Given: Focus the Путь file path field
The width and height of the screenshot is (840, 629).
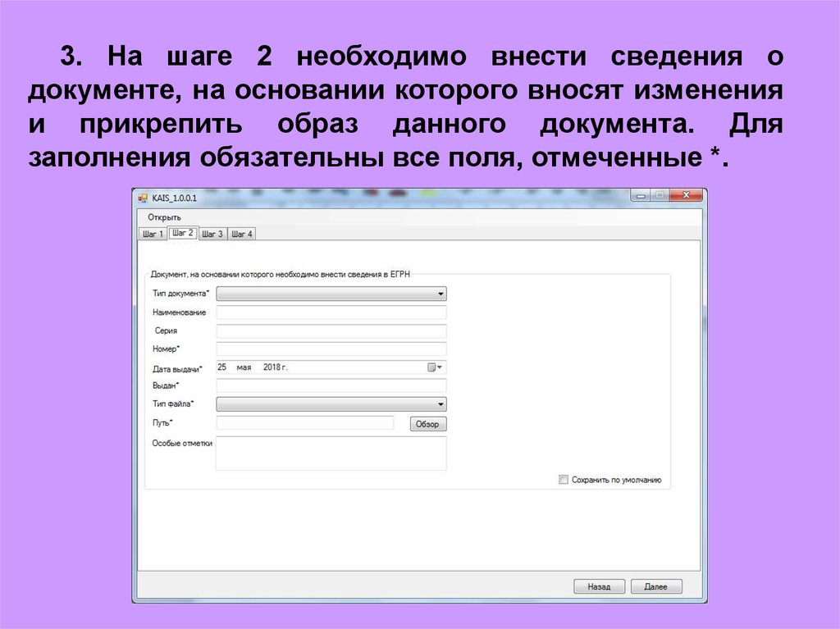Looking at the screenshot, I should 304,423.
